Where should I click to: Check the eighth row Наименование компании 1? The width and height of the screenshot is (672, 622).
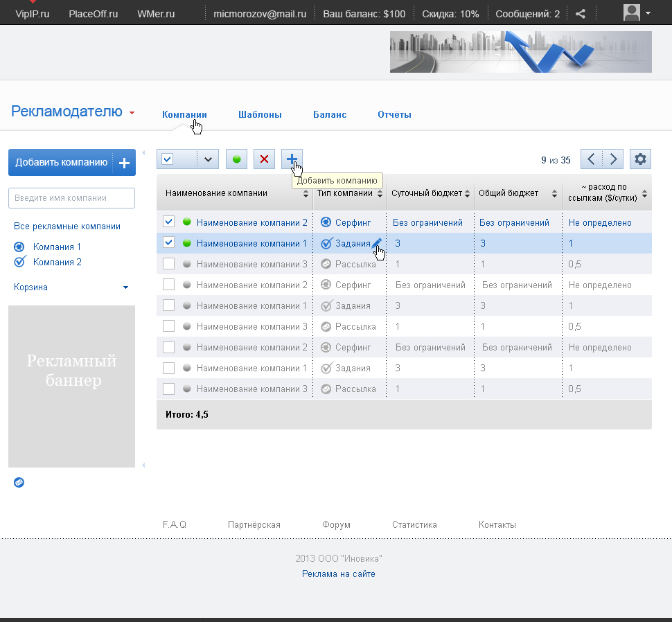pyautogui.click(x=168, y=368)
